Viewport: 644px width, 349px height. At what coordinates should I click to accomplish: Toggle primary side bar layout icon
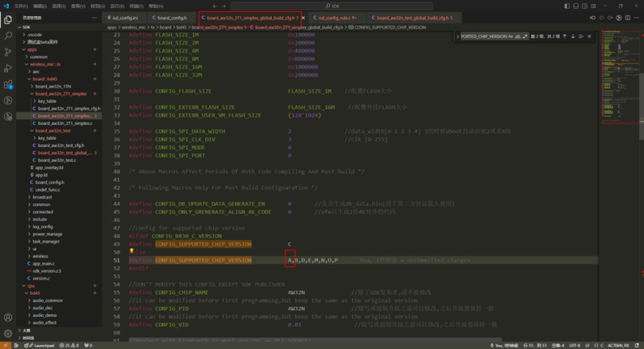point(567,6)
